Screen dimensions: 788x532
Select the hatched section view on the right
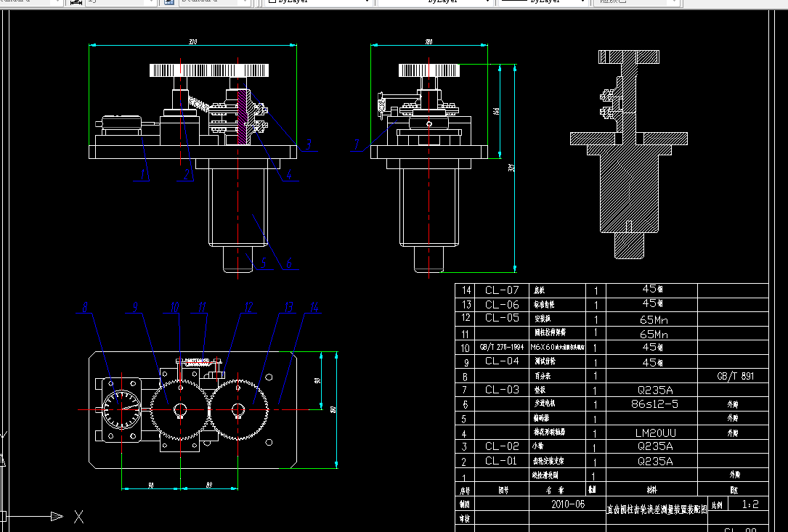629,154
